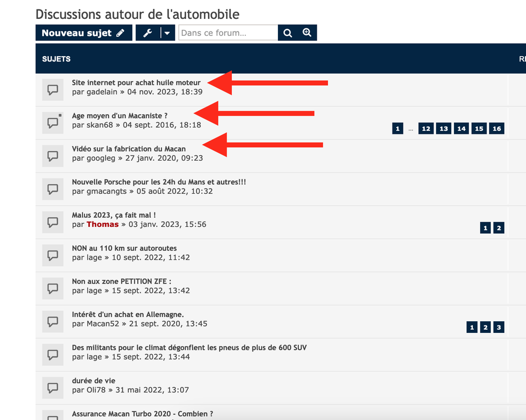Screen dimensions: 526x420
Task: Go to page 1 of 'Age moyen' topic
Action: tap(397, 129)
